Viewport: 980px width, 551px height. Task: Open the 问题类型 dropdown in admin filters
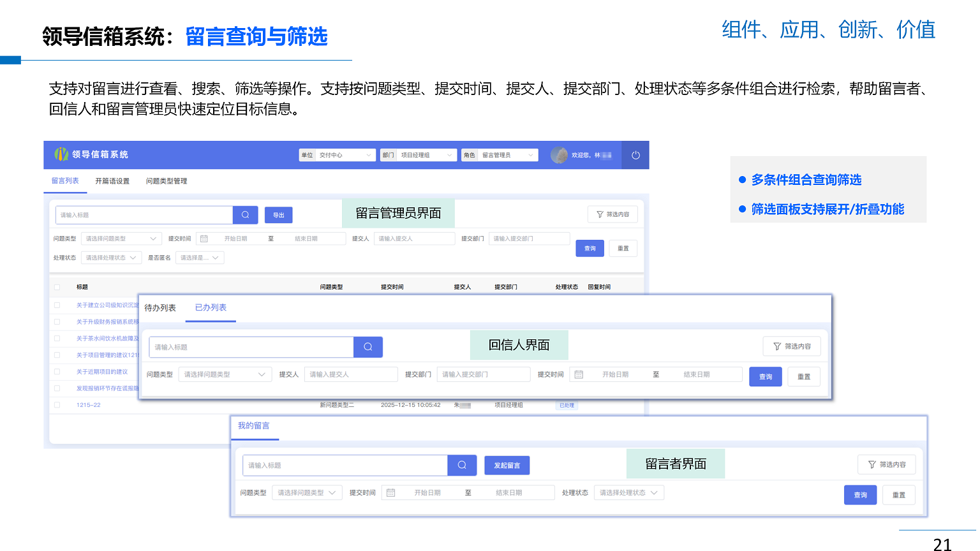[x=121, y=238]
